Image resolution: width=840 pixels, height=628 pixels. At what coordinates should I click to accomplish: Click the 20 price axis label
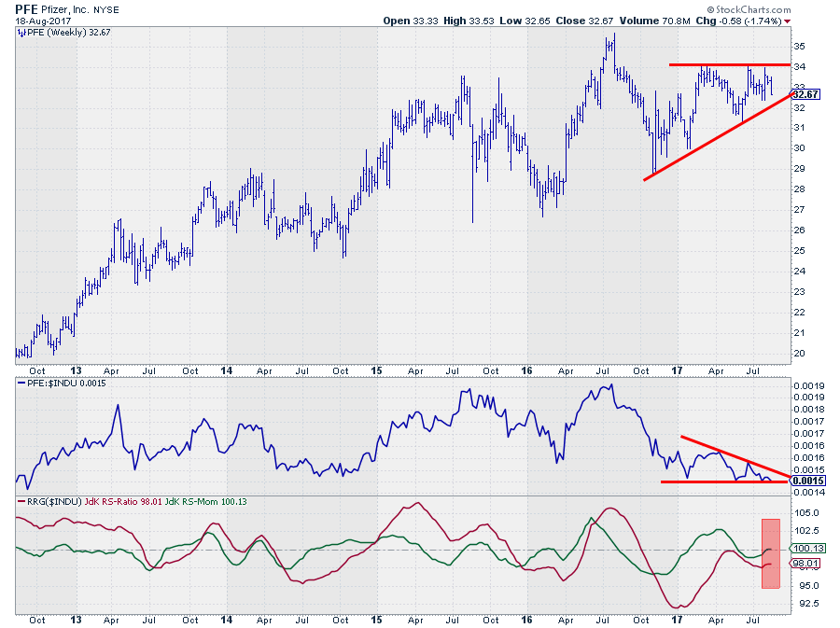[x=799, y=354]
